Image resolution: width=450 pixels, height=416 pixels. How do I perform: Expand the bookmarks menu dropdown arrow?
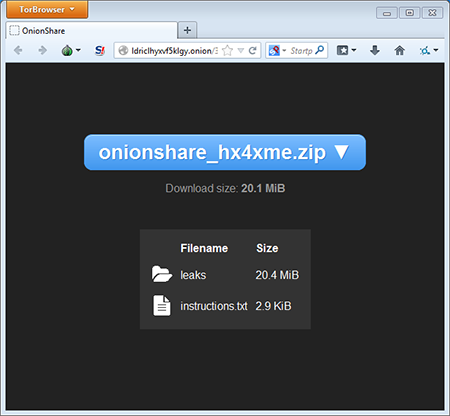[354, 50]
